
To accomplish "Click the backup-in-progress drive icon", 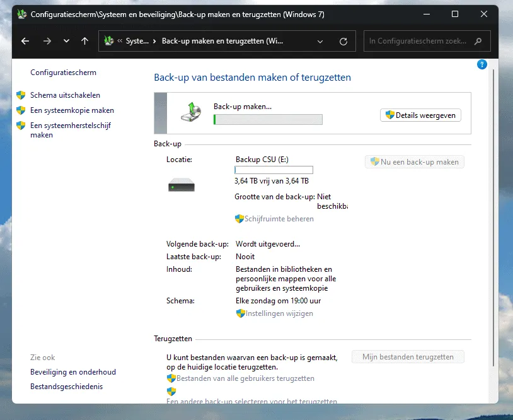I will (192, 111).
